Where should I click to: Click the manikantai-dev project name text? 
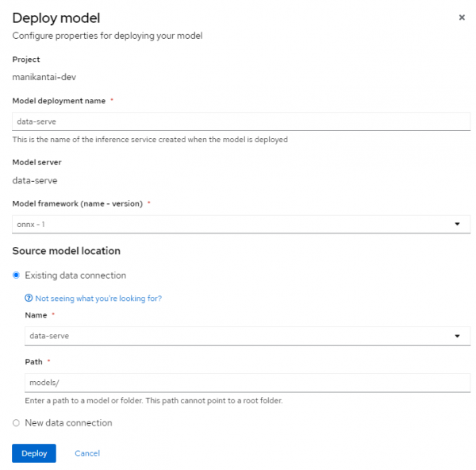point(44,77)
